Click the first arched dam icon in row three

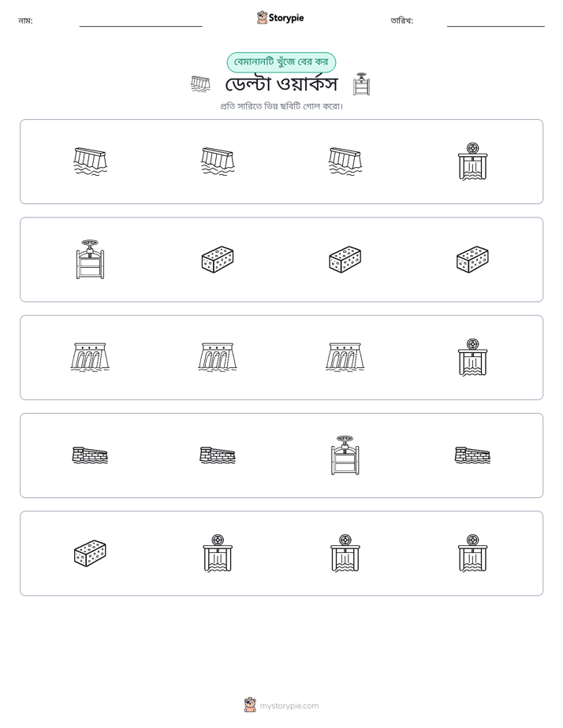(x=90, y=357)
